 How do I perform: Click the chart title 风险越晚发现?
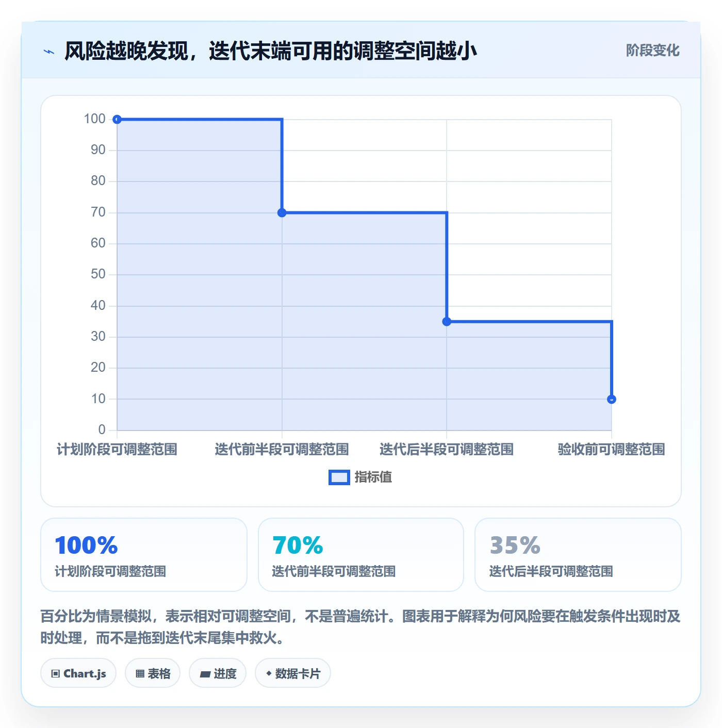[x=271, y=51]
